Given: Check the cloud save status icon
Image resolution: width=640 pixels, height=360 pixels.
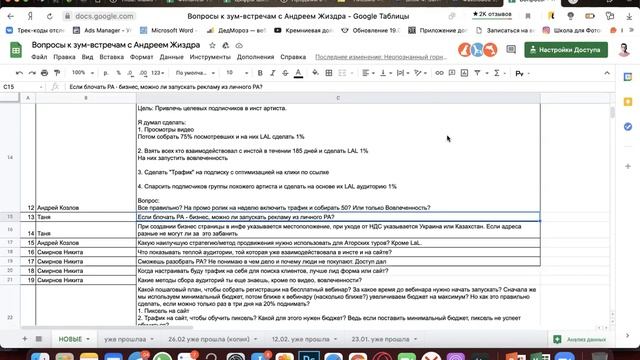Looking at the screenshot, I should click(x=239, y=45).
